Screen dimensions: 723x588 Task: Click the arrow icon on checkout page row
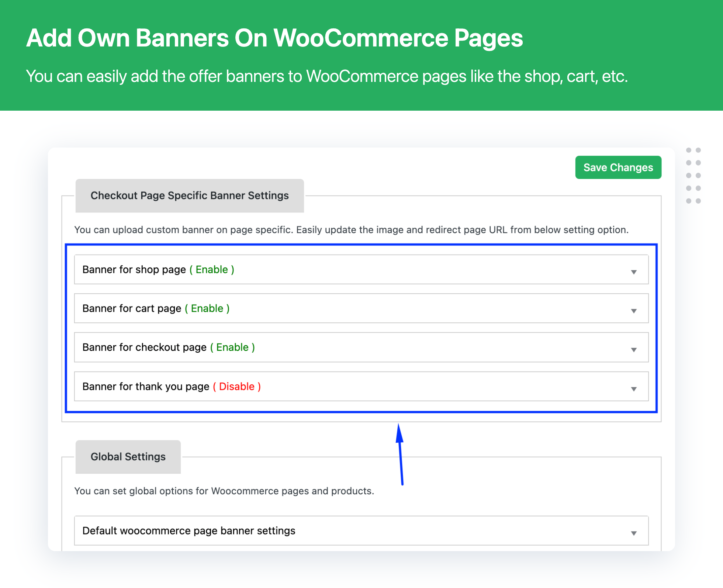click(x=634, y=350)
